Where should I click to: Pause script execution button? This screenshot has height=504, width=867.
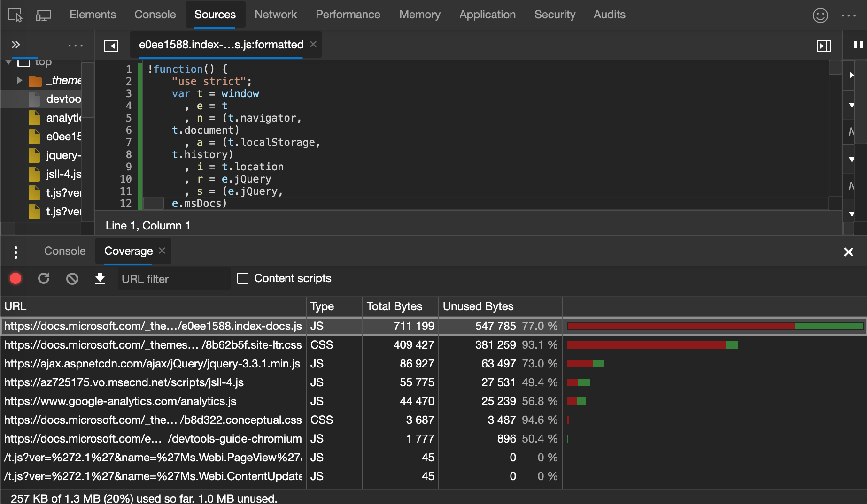click(x=858, y=45)
